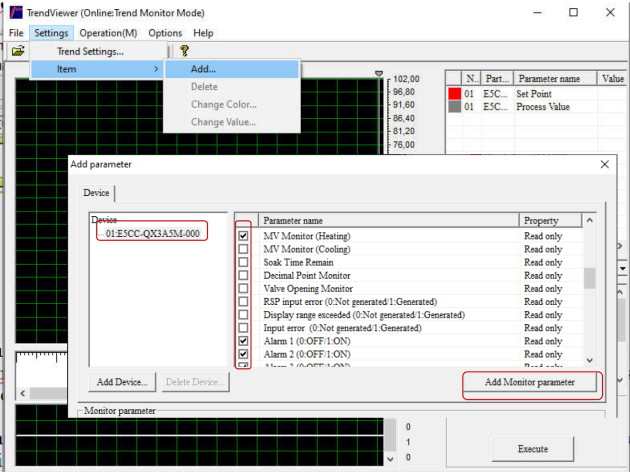Close the Add parameter dialog

pyautogui.click(x=605, y=164)
